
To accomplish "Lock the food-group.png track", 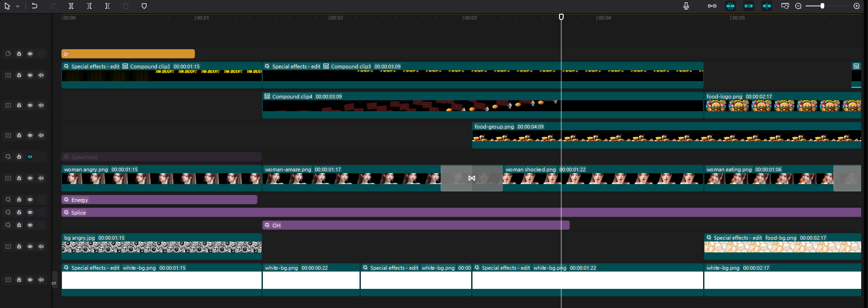I will pos(19,135).
